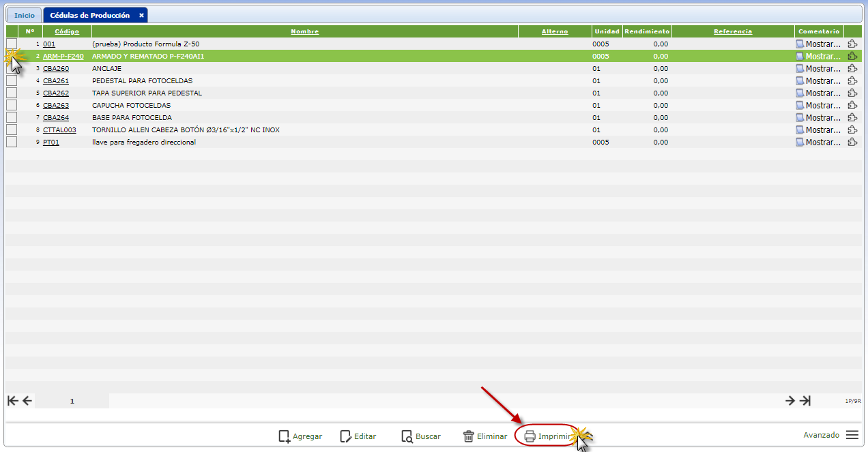
Task: Show the comment for CAPUCHA FOTOCELDAS
Action: (819, 106)
